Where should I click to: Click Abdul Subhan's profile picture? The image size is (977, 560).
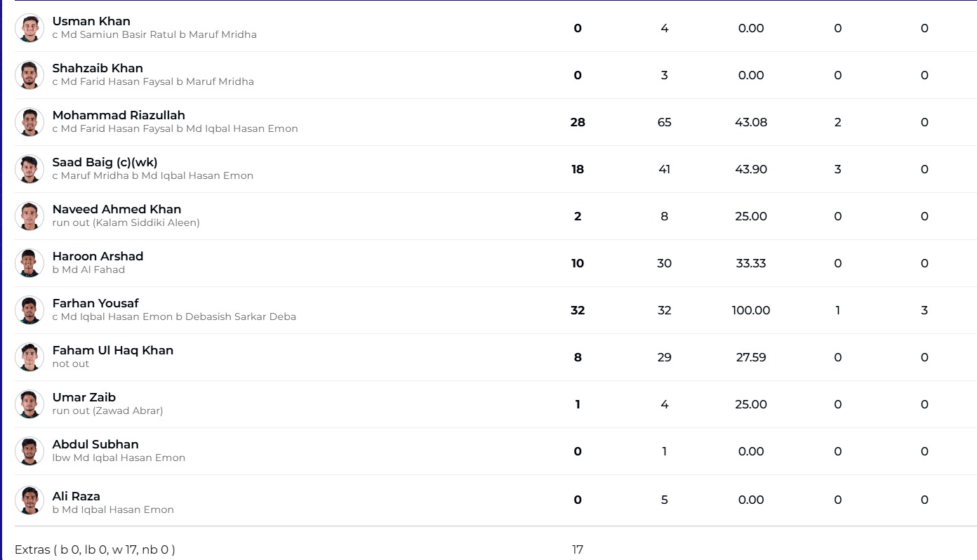[29, 451]
